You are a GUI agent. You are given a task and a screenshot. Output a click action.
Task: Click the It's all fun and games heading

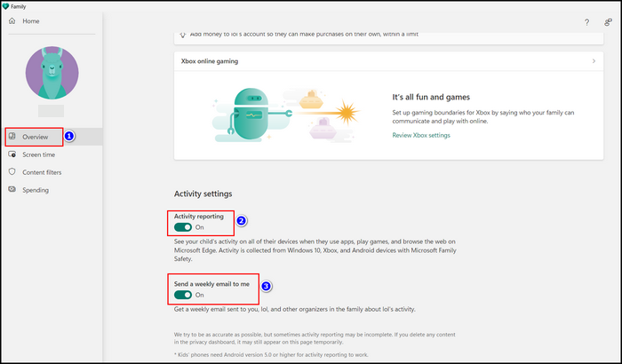pos(431,97)
